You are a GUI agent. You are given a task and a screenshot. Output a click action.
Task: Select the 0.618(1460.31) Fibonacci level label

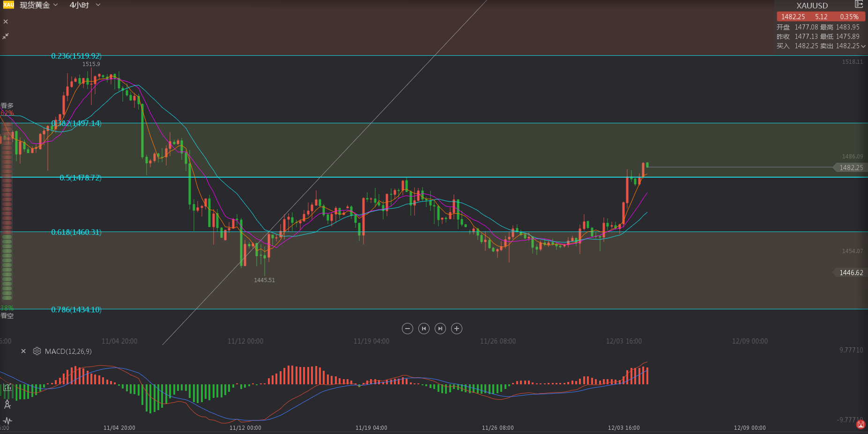76,232
